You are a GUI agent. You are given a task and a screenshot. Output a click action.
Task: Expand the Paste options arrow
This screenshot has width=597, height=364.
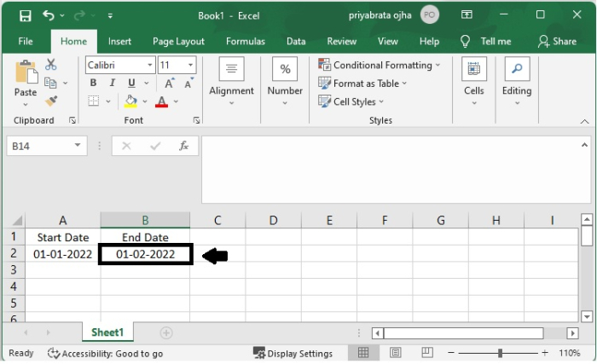coord(26,104)
